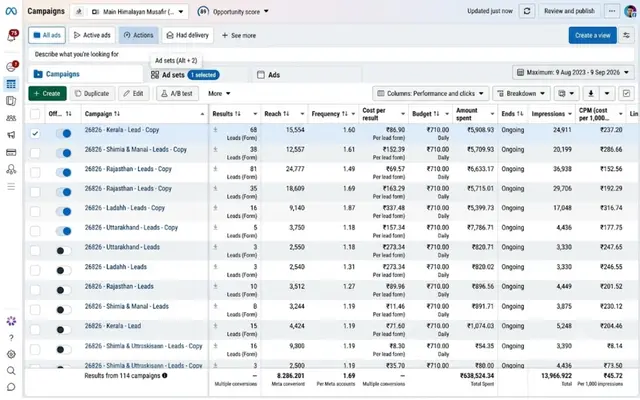The image size is (640, 400).
Task: Turn on the 26826 - Uttarakhand - Leads toggle
Action: (x=64, y=251)
